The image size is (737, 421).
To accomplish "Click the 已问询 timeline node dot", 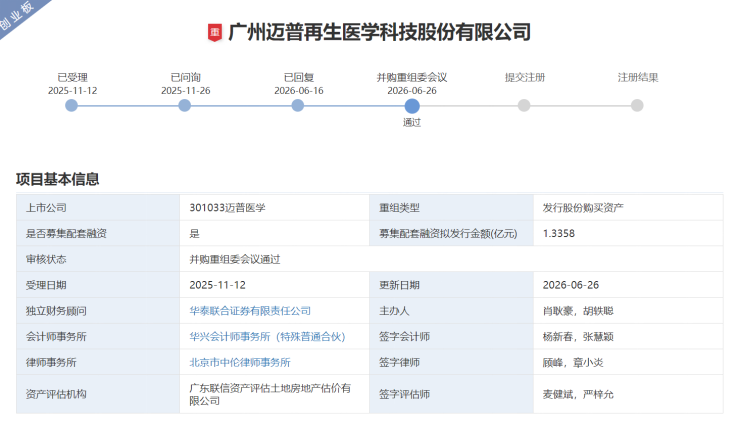I will [185, 106].
